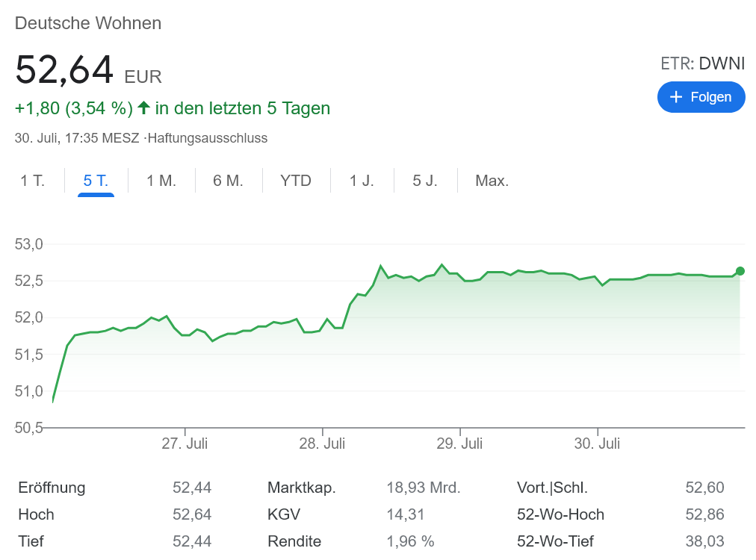
Task: Click the 29. Juli axis label
Action: pos(459,444)
